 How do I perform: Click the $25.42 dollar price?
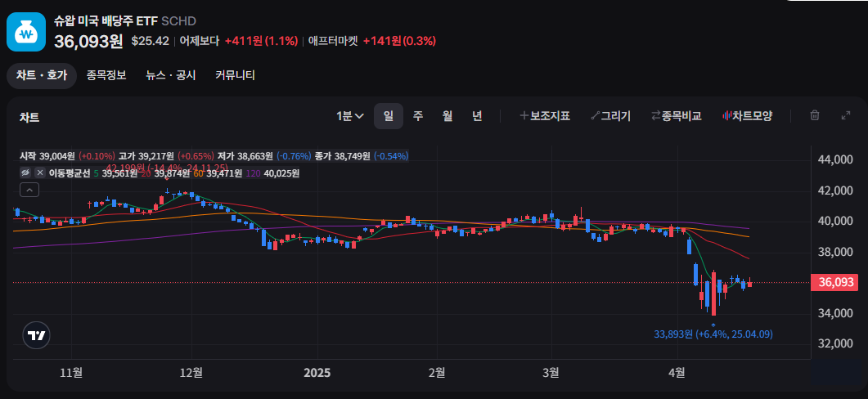(x=150, y=41)
